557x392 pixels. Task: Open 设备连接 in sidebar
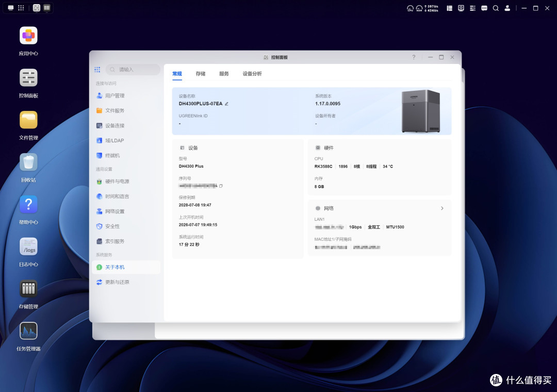126,125
